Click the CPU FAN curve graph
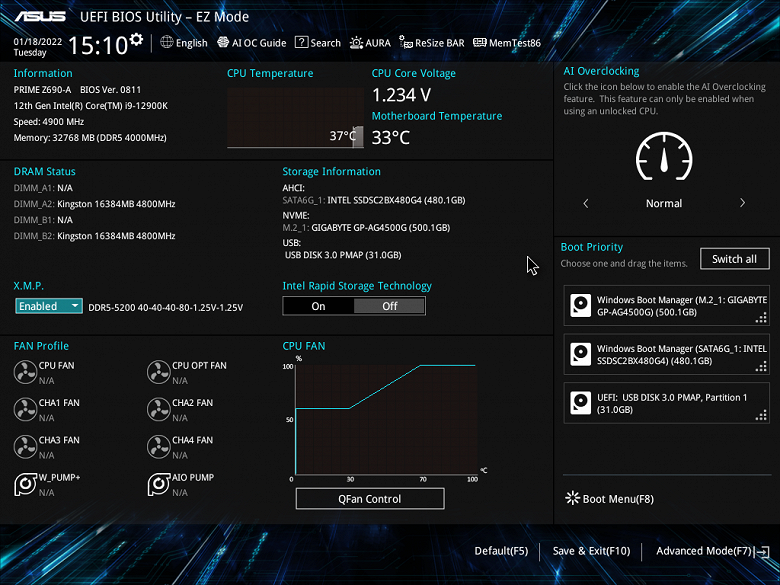 point(386,420)
